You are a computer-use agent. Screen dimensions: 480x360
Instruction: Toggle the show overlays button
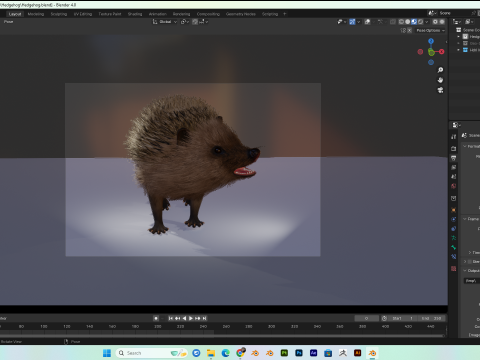(367, 22)
